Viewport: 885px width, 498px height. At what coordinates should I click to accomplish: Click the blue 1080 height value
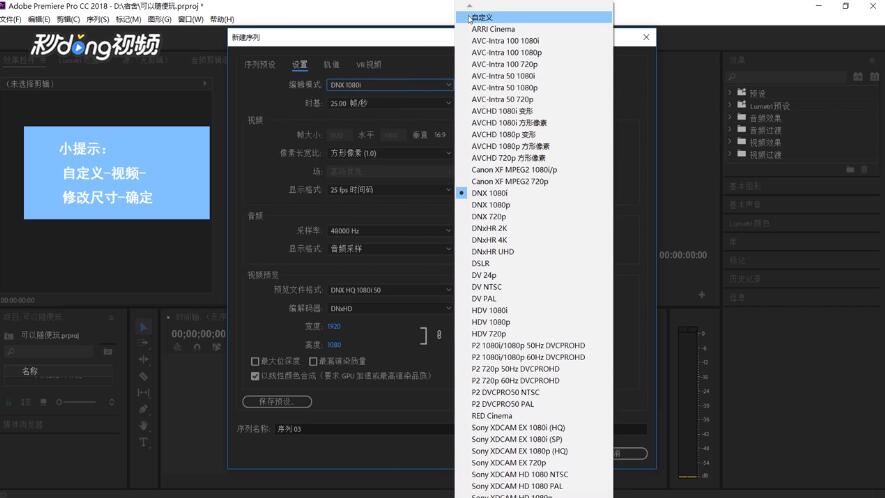point(334,344)
